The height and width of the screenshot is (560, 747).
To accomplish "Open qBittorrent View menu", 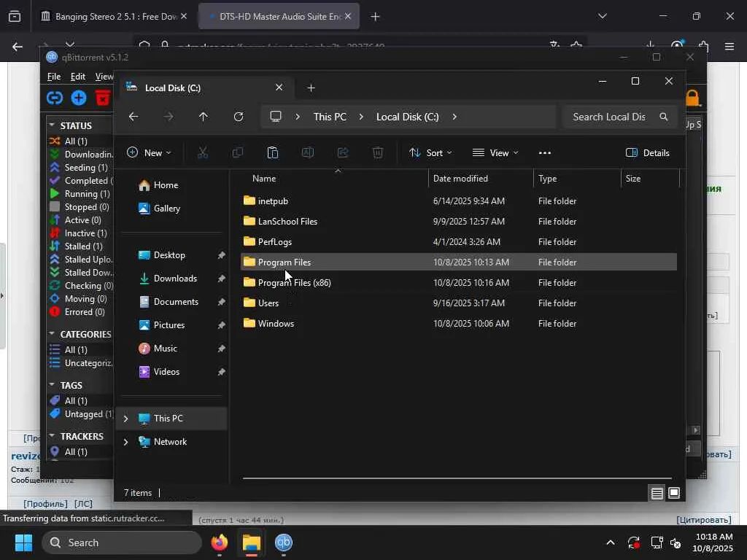I will 104,76.
